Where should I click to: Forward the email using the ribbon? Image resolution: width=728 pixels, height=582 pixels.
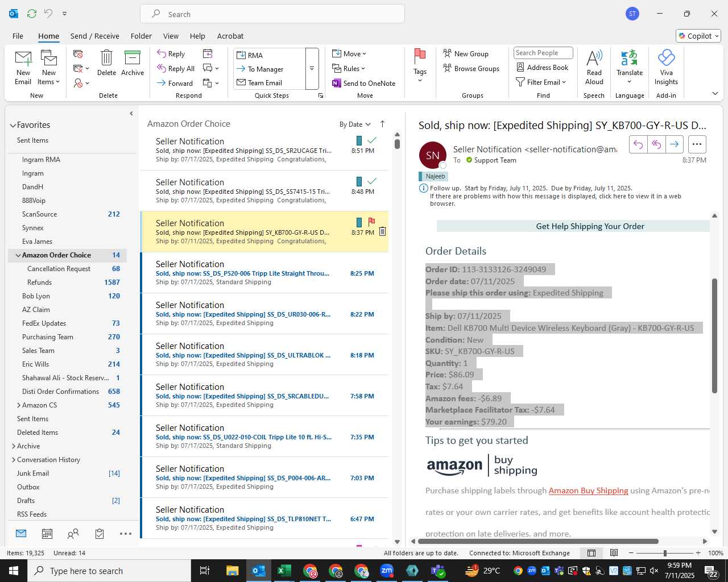click(x=175, y=83)
